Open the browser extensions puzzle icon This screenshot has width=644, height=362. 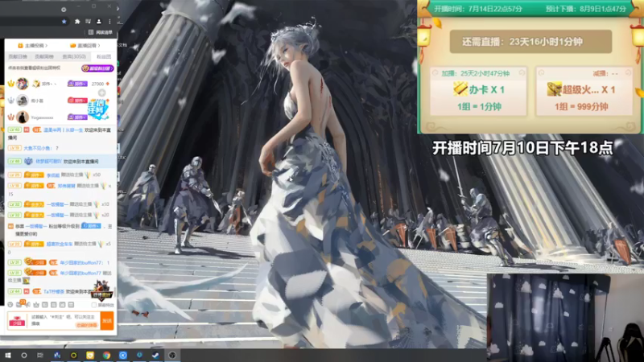pos(77,22)
